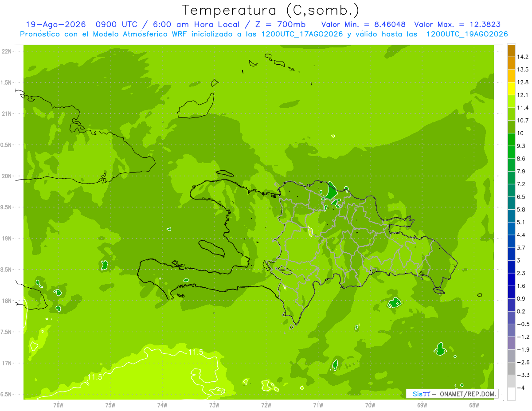532x411 pixels.
Task: Click the teal swatch between 6.5 and 5.8
Action: click(x=511, y=203)
